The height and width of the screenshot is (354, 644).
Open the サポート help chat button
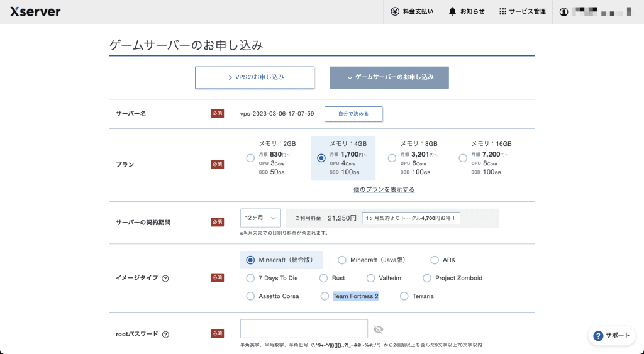coord(611,336)
